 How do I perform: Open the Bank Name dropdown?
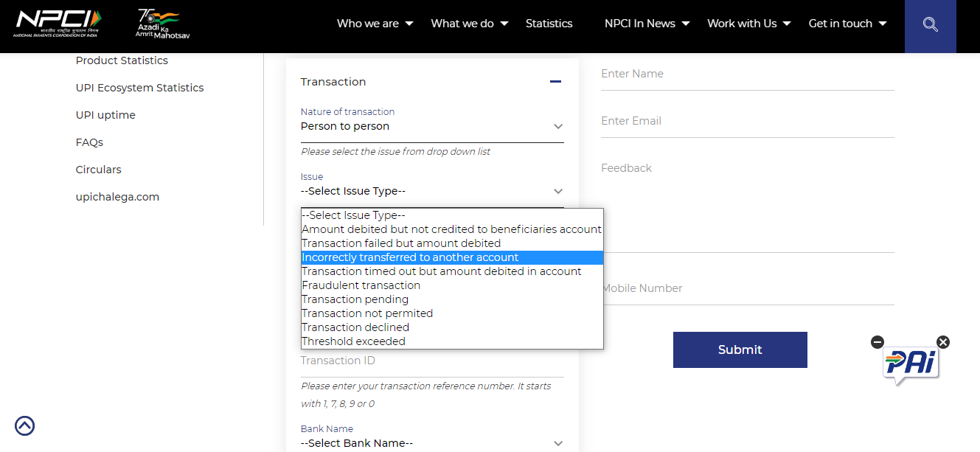pos(431,443)
